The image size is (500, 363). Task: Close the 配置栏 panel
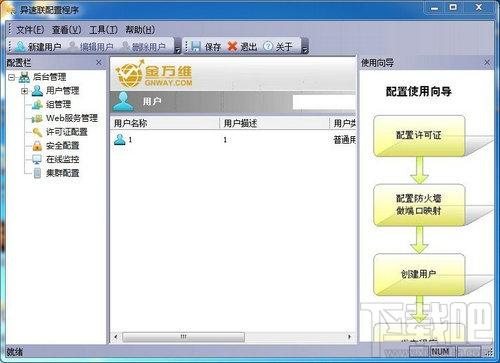[99, 63]
